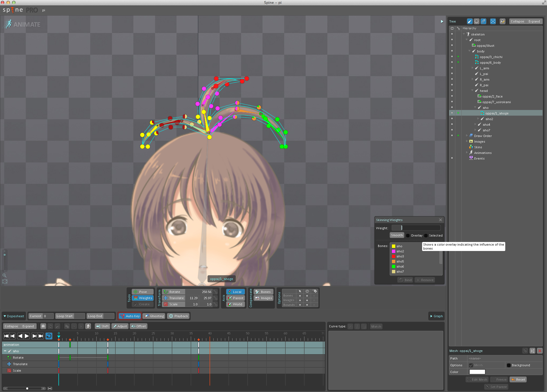Image resolution: width=547 pixels, height=392 pixels.
Task: Click the Smooth button in Skinning Weights
Action: coord(397,235)
